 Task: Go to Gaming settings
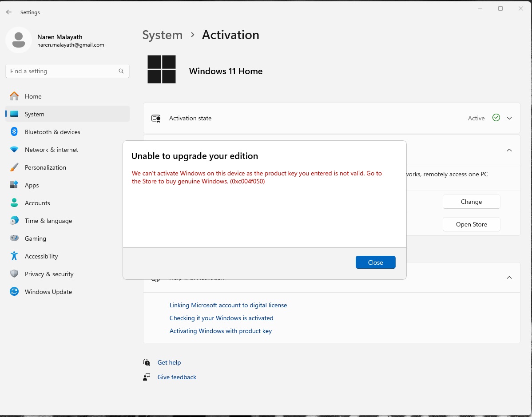[67, 238]
